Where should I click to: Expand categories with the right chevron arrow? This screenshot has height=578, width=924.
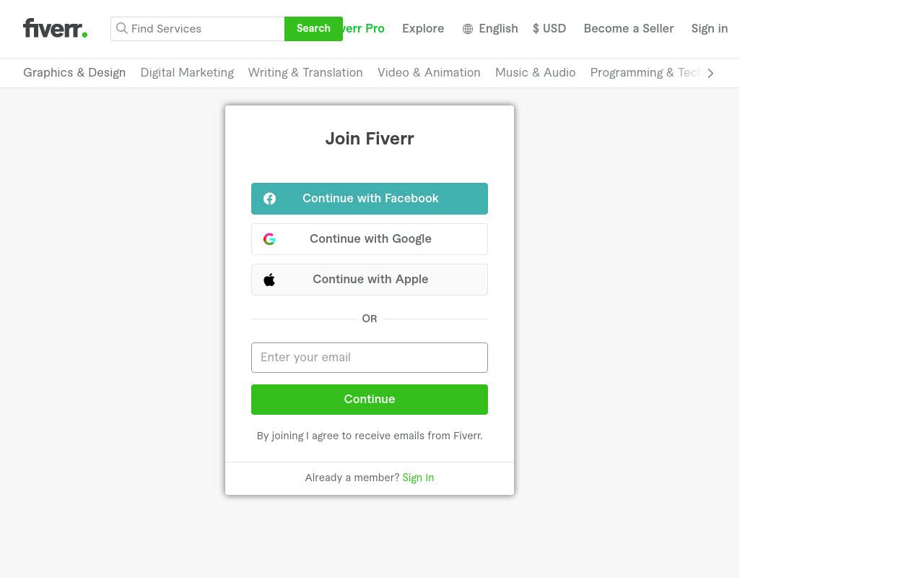[x=710, y=73]
